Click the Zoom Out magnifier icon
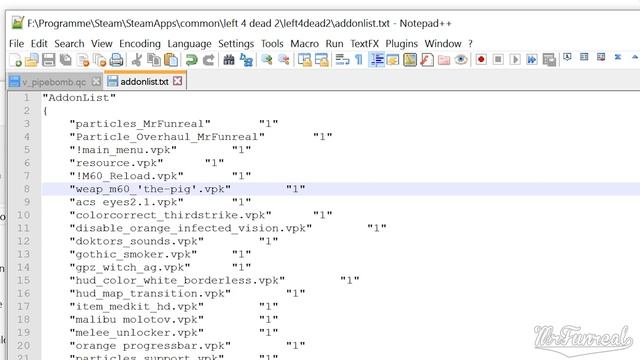 pyautogui.click(x=284, y=60)
